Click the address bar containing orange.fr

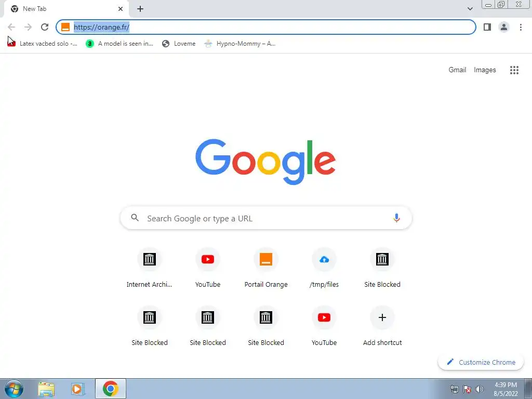click(x=266, y=27)
